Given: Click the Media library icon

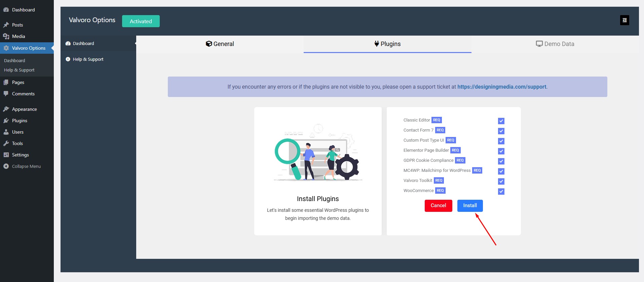Looking at the screenshot, I should coord(6,36).
